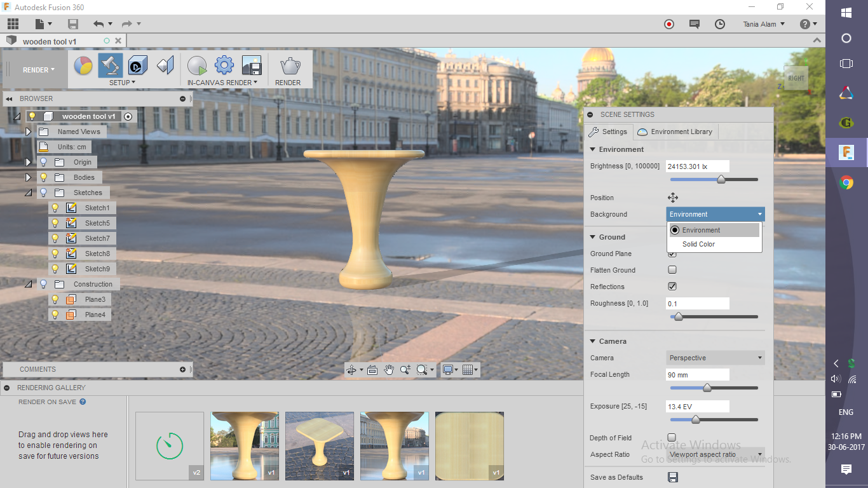Viewport: 868px width, 488px height.
Task: Click the ViewCube RIGHT face
Action: point(796,78)
